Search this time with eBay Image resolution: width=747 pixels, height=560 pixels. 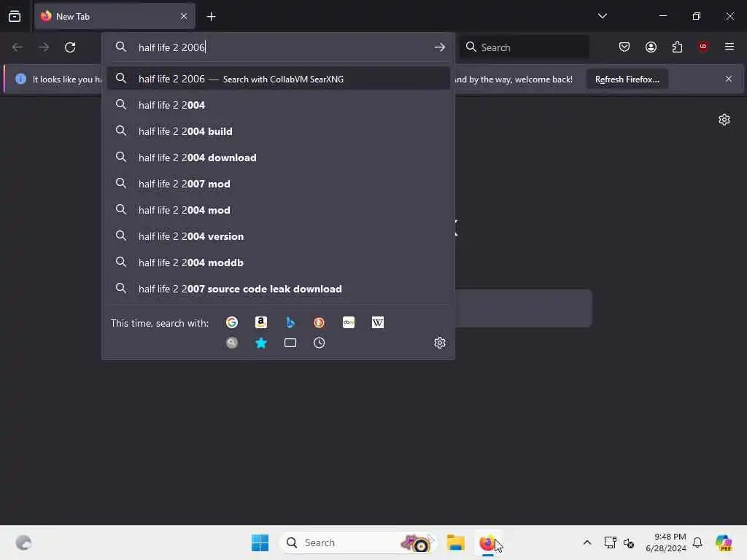tap(349, 322)
